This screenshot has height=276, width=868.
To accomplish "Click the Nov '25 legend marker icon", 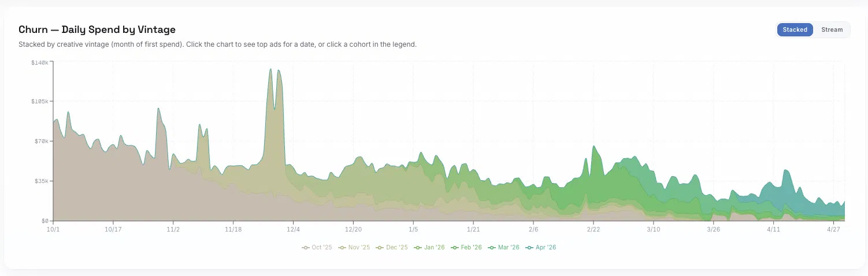I will (342, 248).
